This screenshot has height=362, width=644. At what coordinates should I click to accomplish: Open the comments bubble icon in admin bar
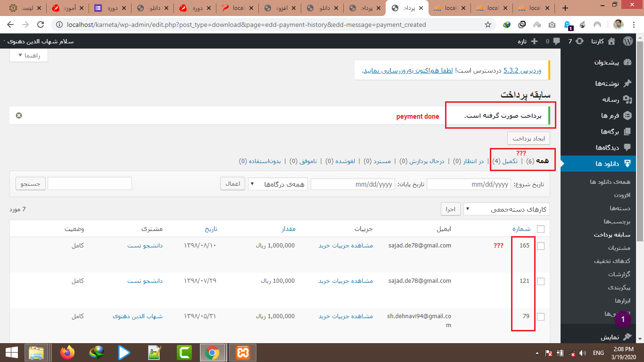point(556,41)
